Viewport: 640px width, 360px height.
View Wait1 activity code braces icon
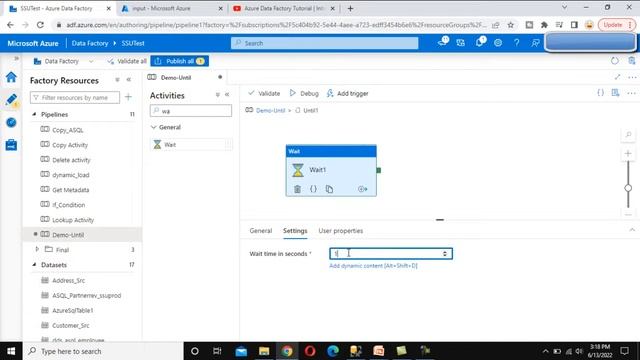(313, 189)
